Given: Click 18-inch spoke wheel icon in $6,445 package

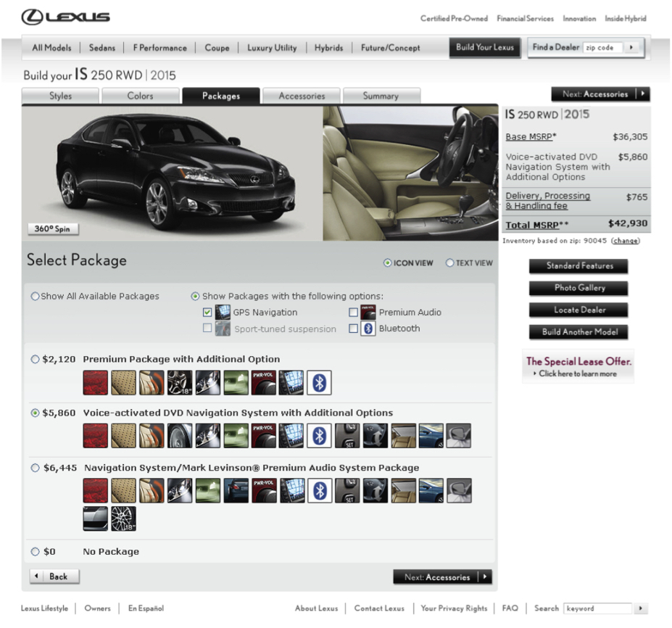Looking at the screenshot, I should (123, 518).
